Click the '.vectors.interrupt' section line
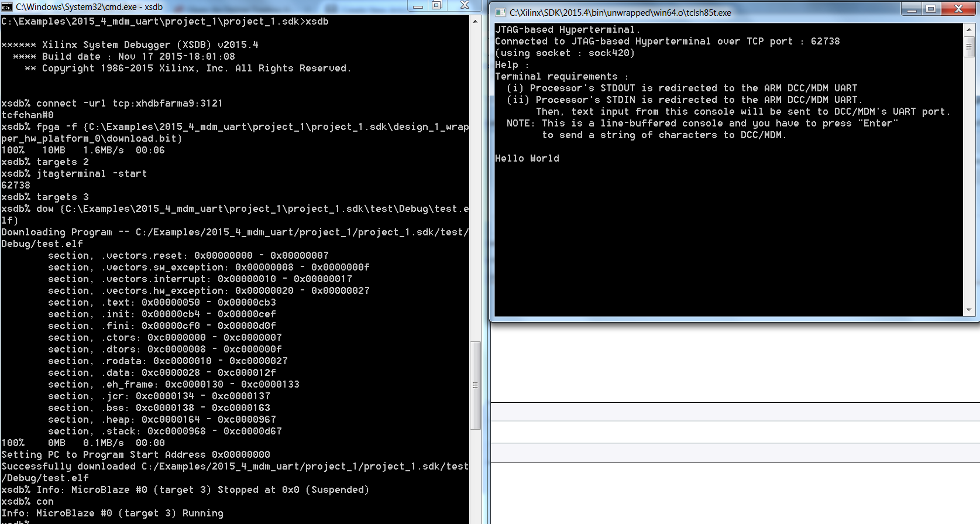Image resolution: width=980 pixels, height=524 pixels. click(x=200, y=279)
